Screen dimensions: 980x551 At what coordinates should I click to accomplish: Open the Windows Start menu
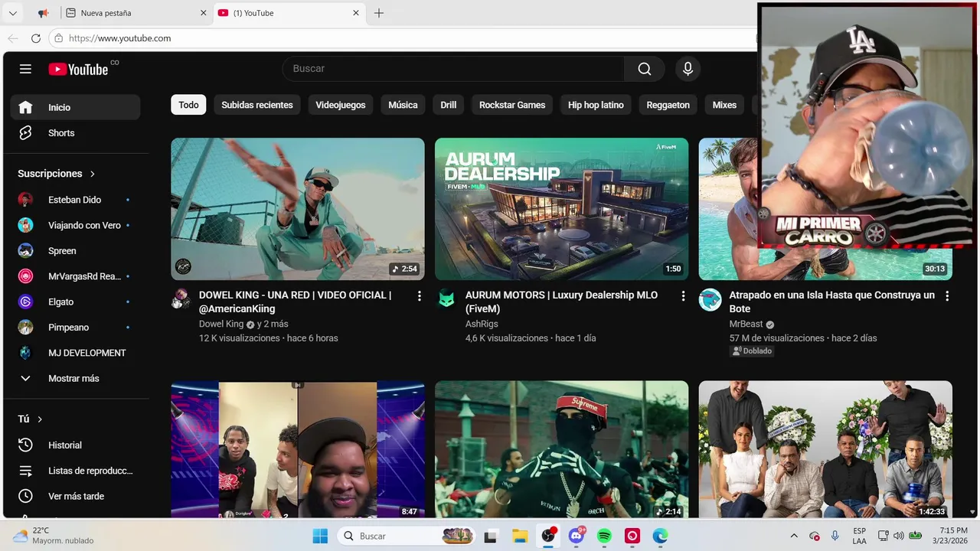click(320, 536)
